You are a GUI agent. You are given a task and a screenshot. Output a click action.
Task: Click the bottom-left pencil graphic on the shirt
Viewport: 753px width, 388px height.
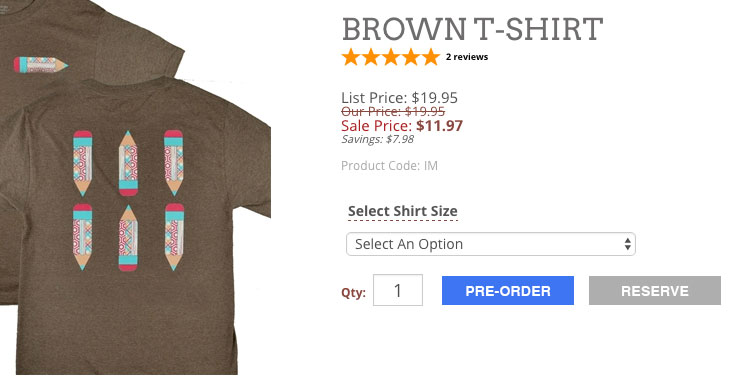(x=82, y=237)
